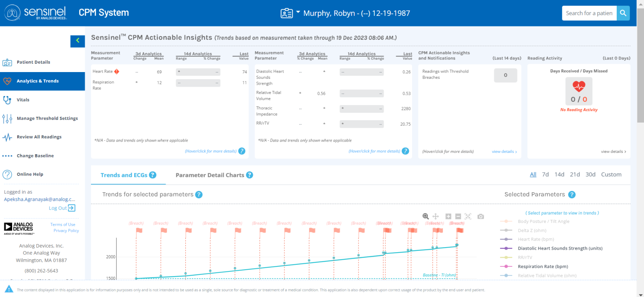Click the chart zoom-out minus icon

(x=458, y=216)
